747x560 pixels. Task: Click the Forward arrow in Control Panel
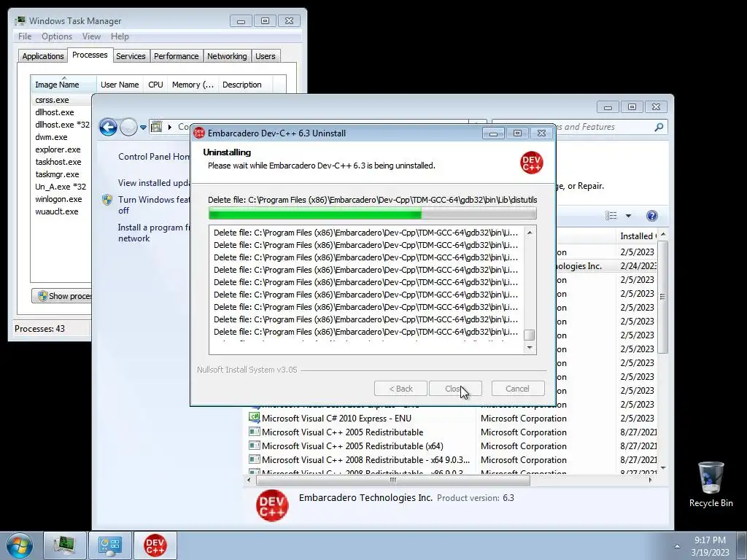tap(128, 127)
